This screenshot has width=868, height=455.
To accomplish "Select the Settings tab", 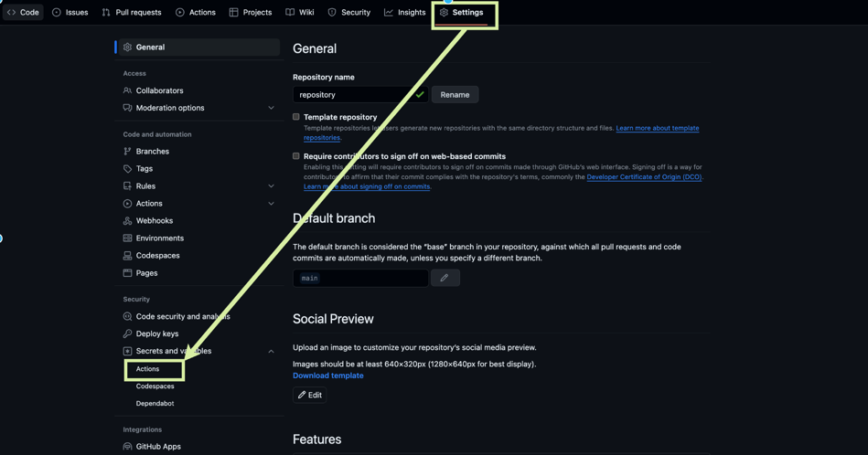I will [461, 12].
